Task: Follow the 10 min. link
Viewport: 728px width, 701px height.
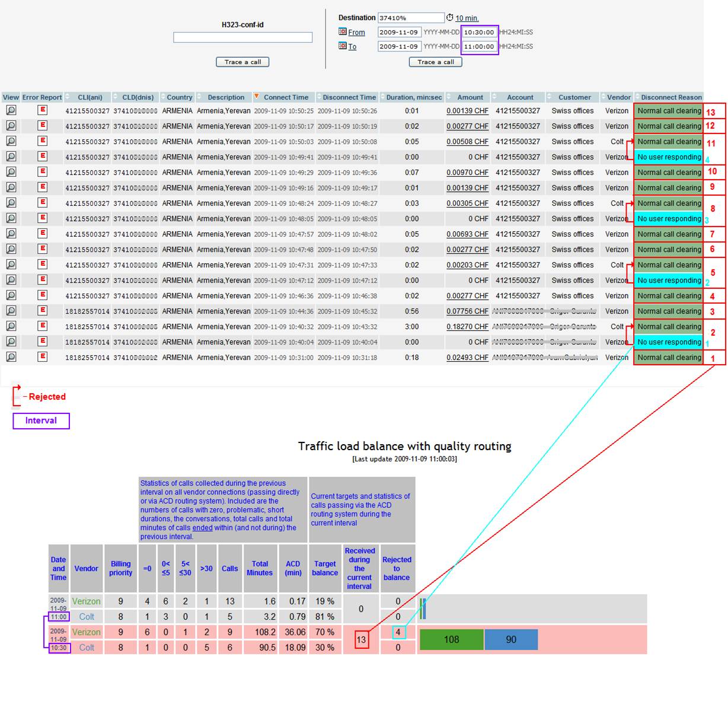Action: click(x=467, y=18)
